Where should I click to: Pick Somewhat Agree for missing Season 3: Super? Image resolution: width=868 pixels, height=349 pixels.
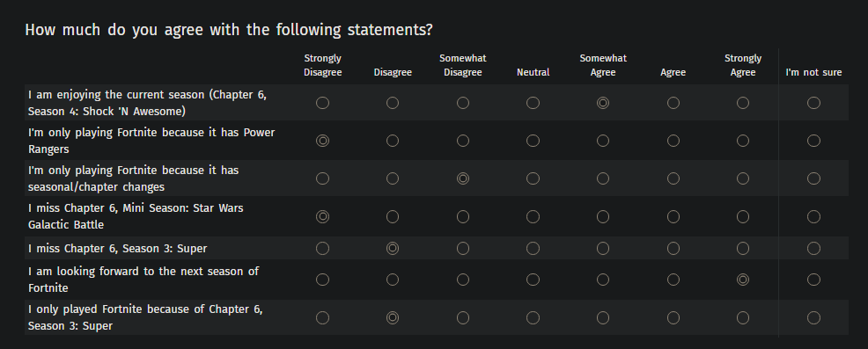pos(603,248)
